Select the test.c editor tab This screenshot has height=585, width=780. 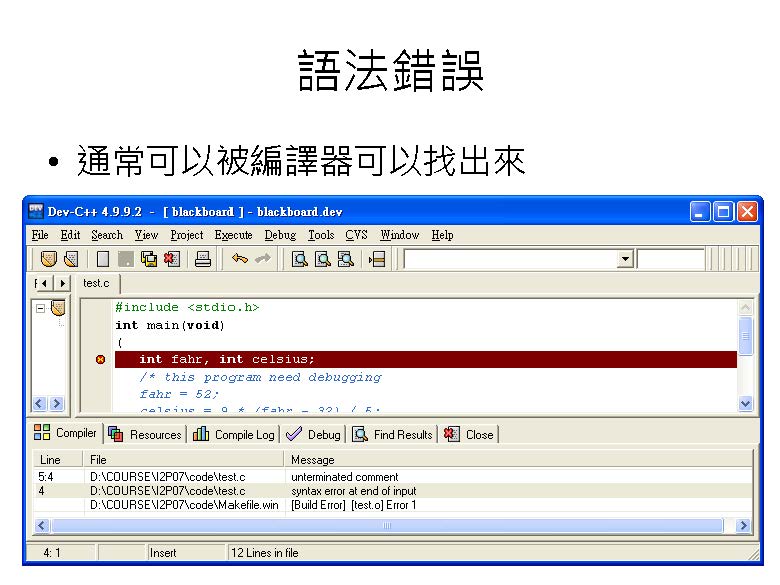coord(97,284)
